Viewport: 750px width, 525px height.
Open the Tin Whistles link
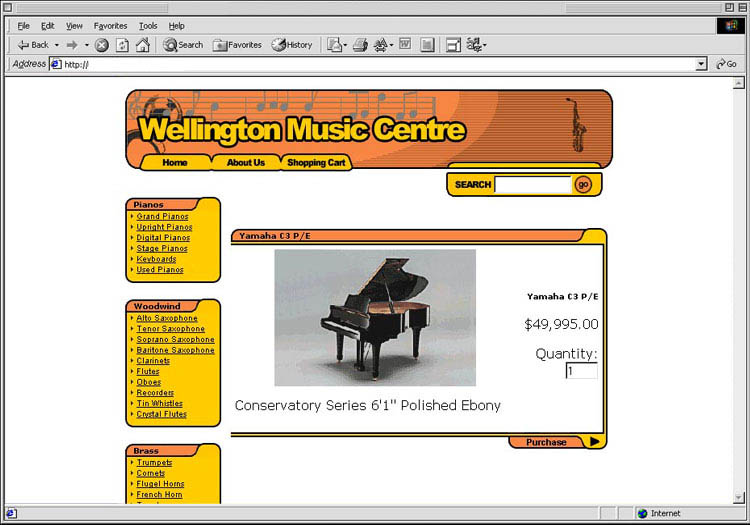pos(159,403)
